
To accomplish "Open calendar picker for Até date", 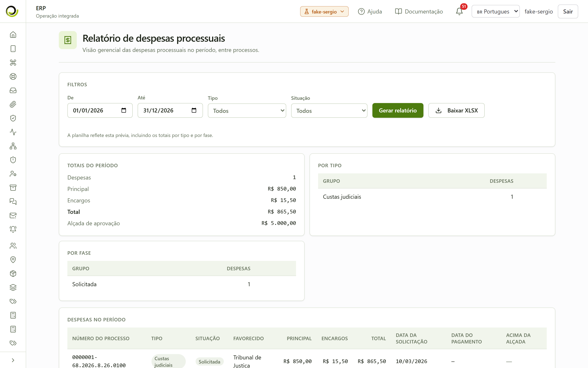I will coord(194,110).
